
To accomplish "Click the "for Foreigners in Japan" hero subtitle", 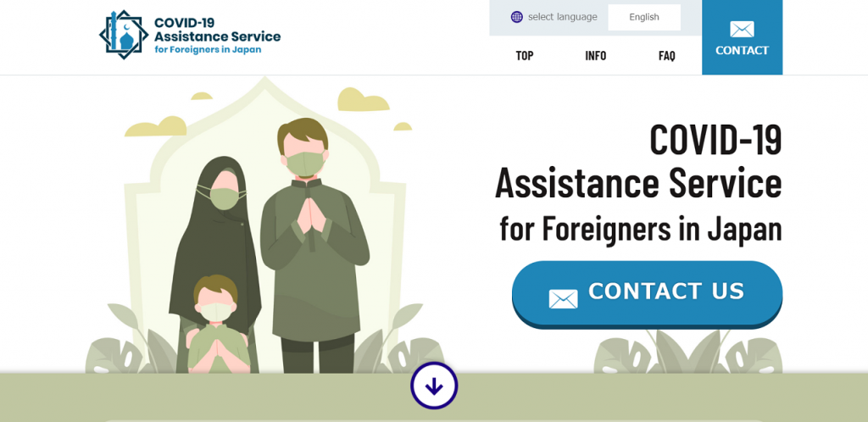I will click(641, 229).
